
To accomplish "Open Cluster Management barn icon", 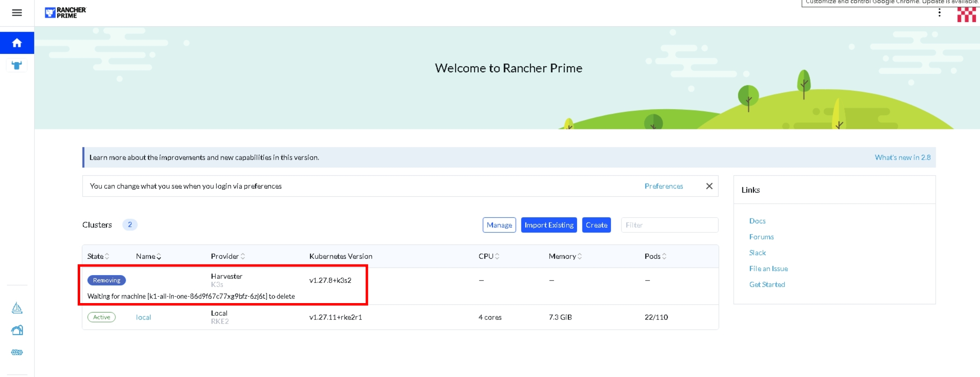I will tap(17, 330).
